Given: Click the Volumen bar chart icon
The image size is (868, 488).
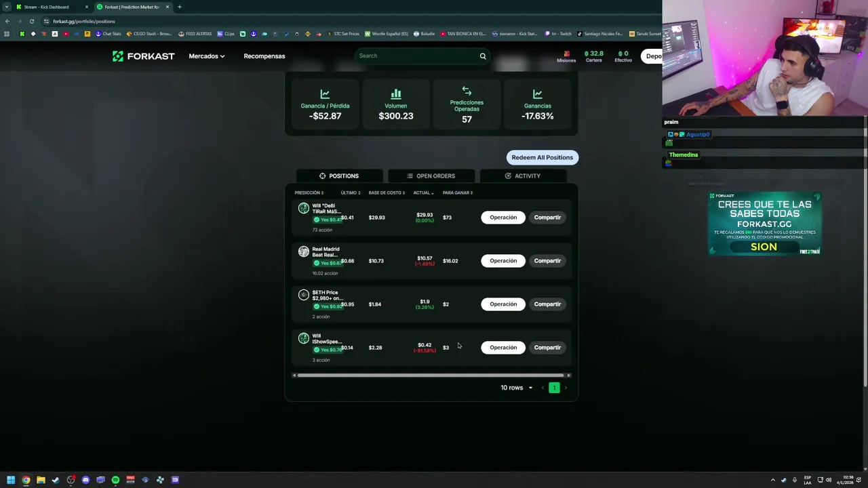Looking at the screenshot, I should [x=396, y=94].
